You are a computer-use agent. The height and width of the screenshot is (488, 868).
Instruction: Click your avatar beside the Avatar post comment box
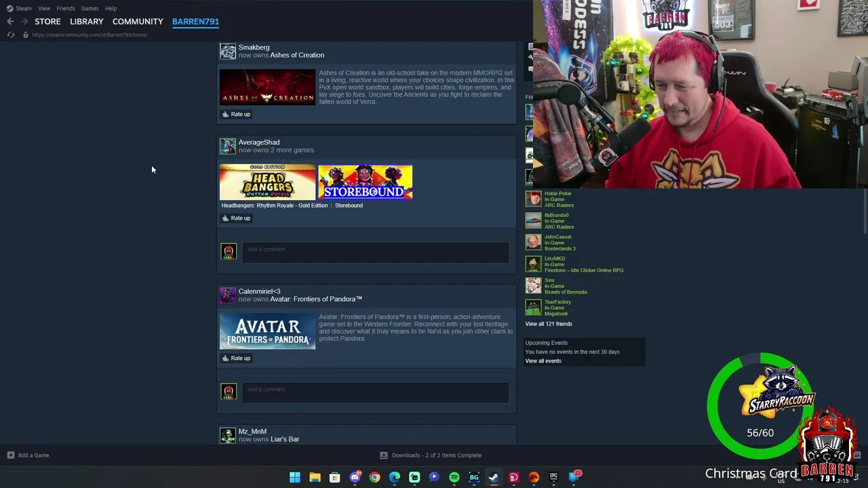(229, 392)
